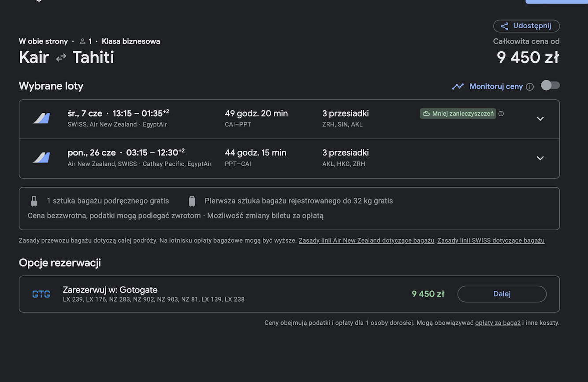Click the Cathay Pacific, EgyptAir carriers text
The height and width of the screenshot is (382, 588).
[177, 164]
